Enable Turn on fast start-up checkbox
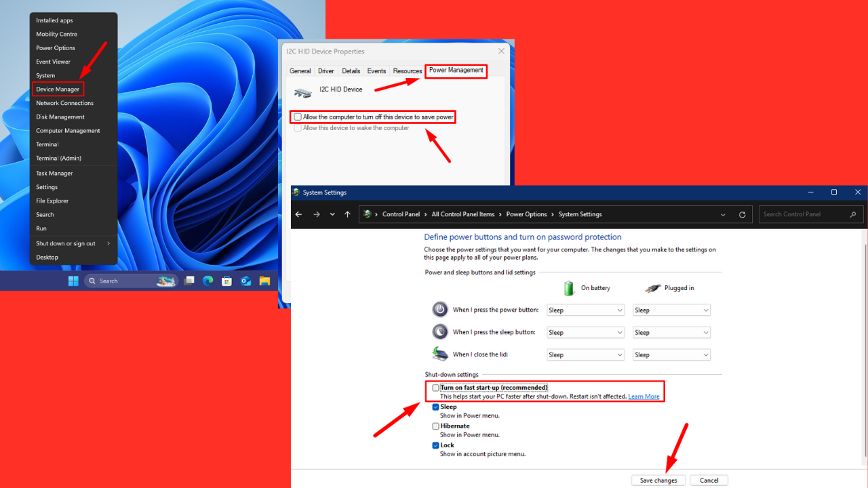 (x=435, y=388)
